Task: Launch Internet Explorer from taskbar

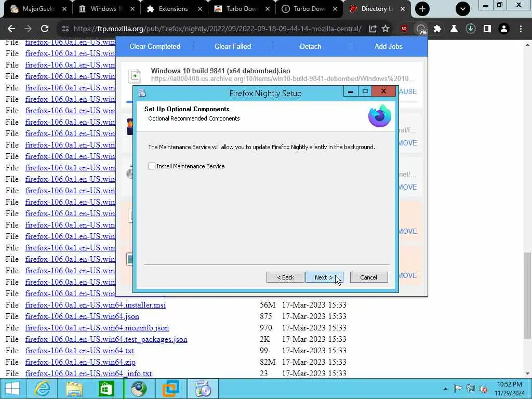Action: (x=42, y=389)
